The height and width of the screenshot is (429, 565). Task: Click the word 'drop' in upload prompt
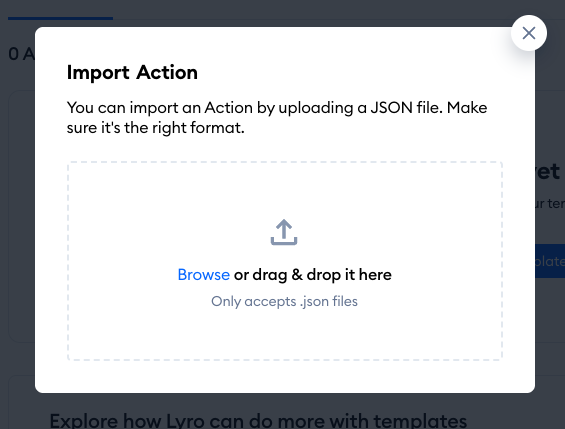click(324, 275)
